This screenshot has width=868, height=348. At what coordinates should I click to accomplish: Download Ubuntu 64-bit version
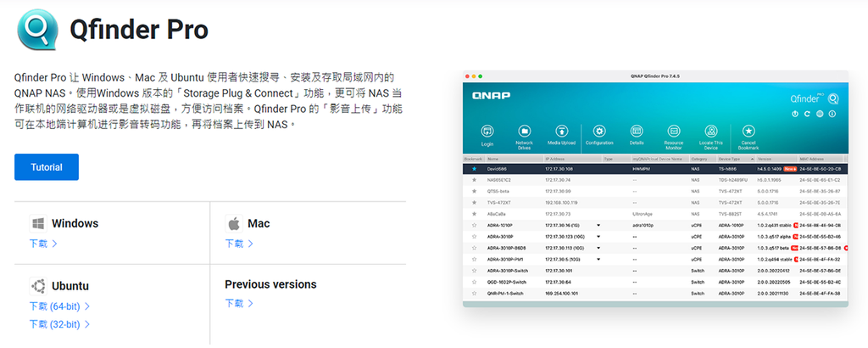click(59, 306)
